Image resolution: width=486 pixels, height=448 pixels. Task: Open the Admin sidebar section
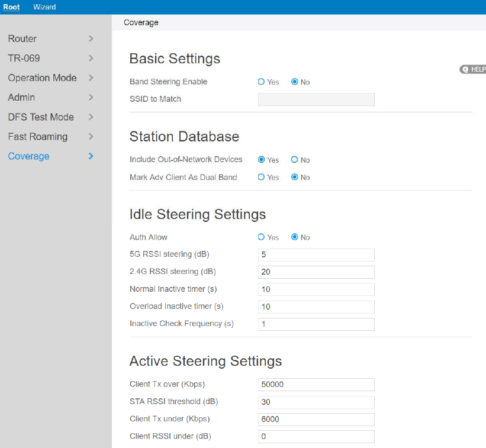(21, 97)
